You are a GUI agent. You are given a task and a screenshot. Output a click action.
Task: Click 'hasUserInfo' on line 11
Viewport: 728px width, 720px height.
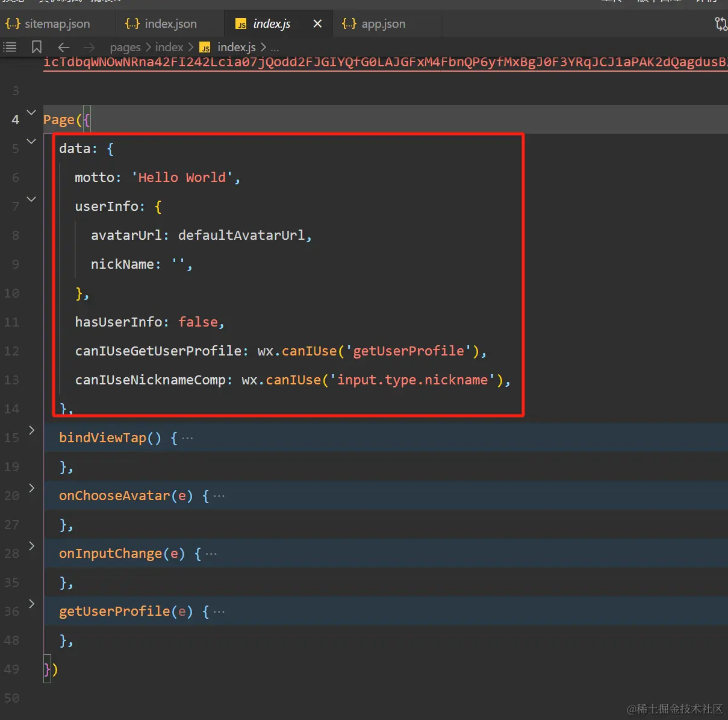click(x=119, y=322)
